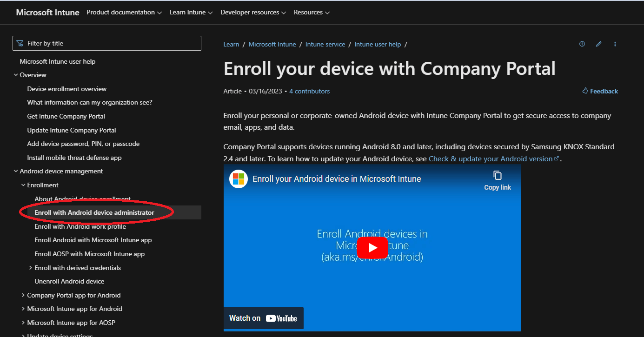Open Resources dropdown menu
Viewport: 644px width, 337px height.
point(312,13)
